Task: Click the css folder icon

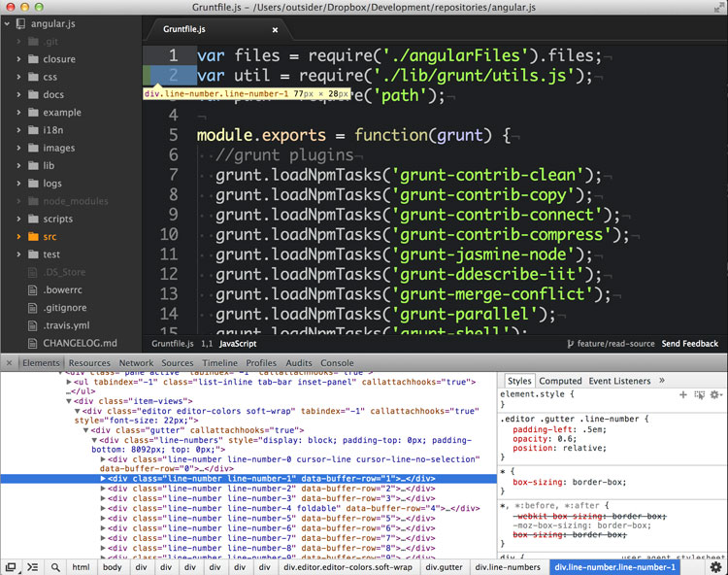Action: [33, 77]
